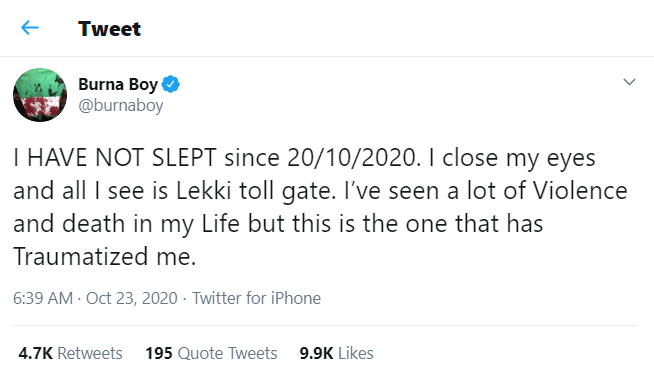The width and height of the screenshot is (654, 378).
Task: View the 9.9K Likes list
Action: coord(336,353)
